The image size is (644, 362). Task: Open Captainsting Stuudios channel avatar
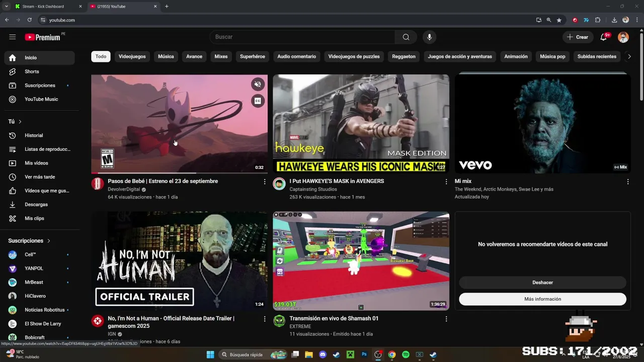tap(279, 184)
